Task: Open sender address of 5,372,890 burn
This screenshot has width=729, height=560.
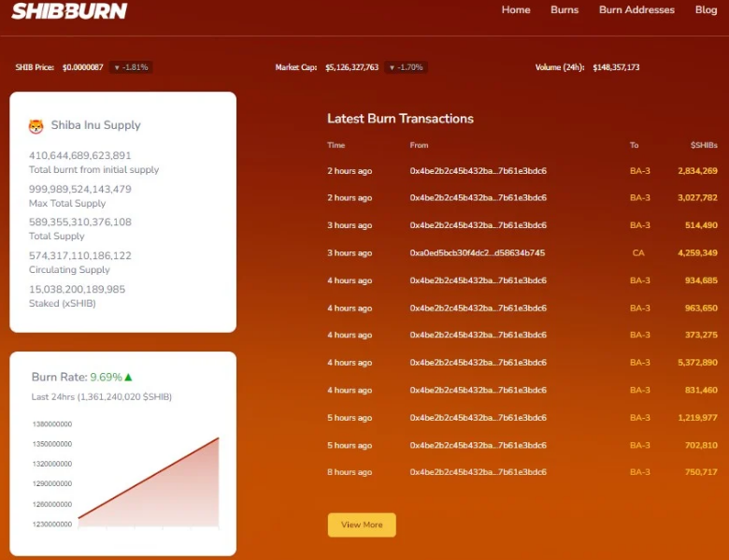Action: [478, 363]
